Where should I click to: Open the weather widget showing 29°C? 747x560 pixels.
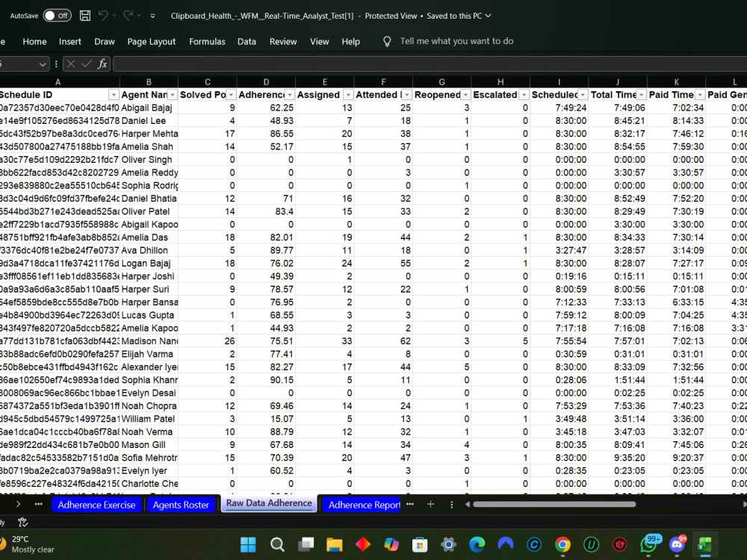pyautogui.click(x=28, y=544)
